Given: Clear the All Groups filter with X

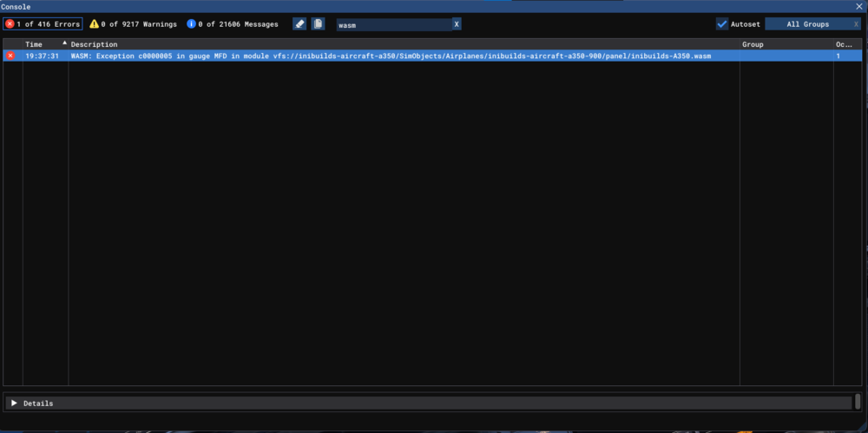Looking at the screenshot, I should (856, 24).
